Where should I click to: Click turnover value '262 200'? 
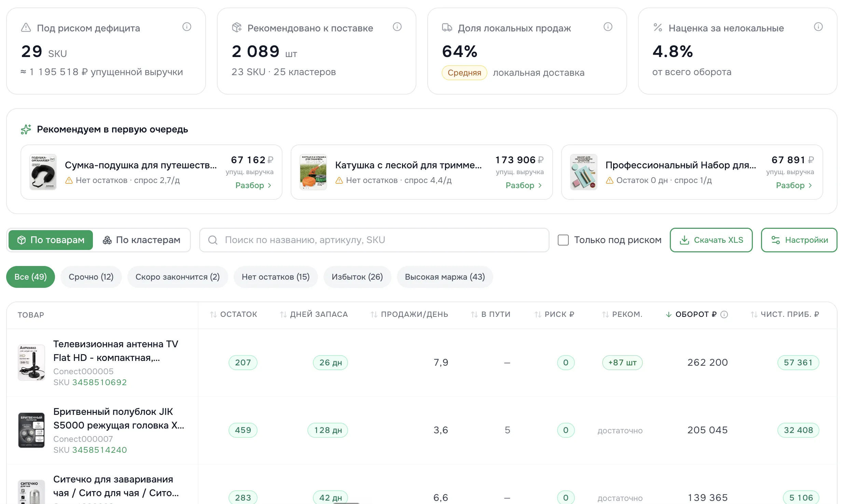(707, 363)
